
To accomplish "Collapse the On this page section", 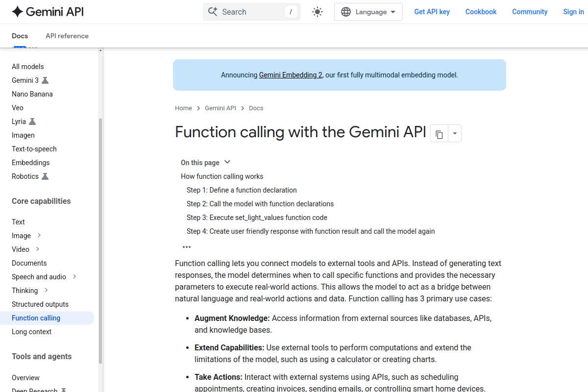I will point(227,162).
